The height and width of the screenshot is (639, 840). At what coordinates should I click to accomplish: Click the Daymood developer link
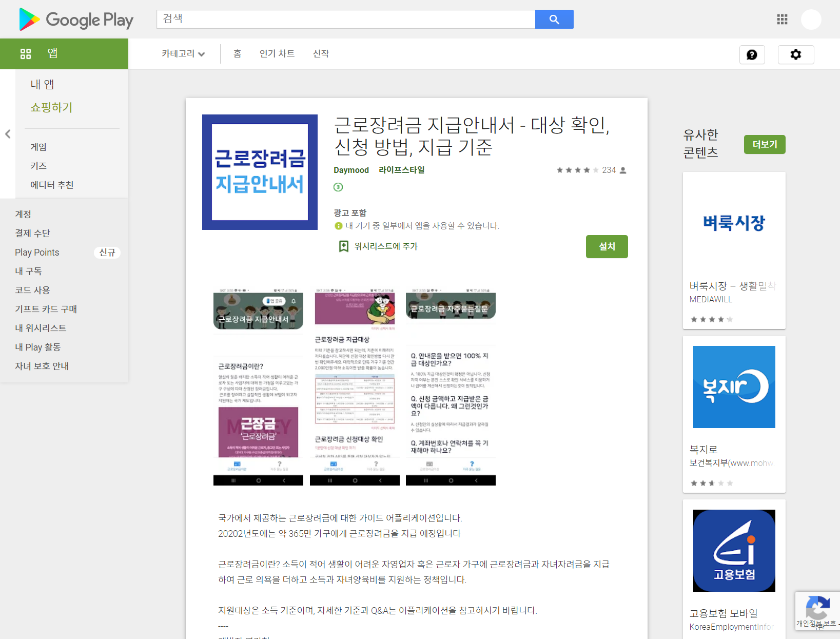pos(351,170)
